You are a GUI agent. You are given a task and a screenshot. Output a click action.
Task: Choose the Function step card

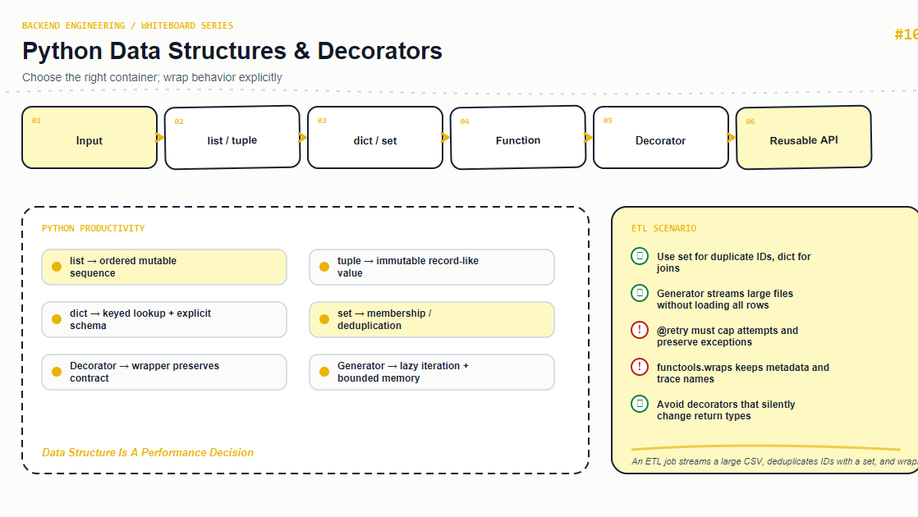point(518,138)
